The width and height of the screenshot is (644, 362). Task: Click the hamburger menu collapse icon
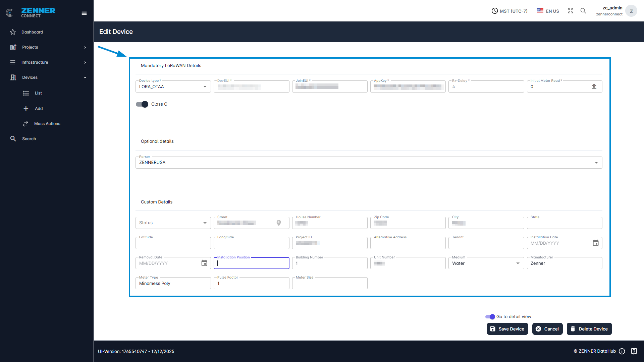click(84, 13)
